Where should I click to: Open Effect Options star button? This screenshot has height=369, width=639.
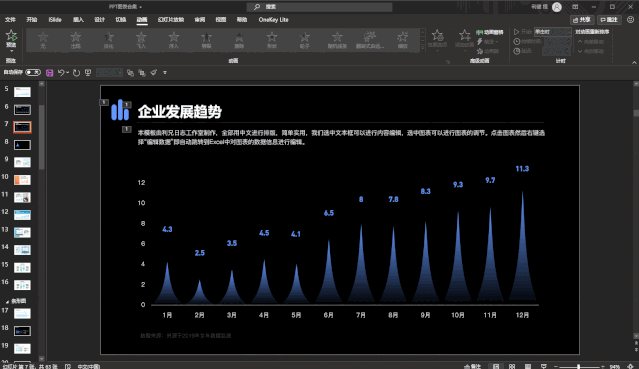[437, 39]
